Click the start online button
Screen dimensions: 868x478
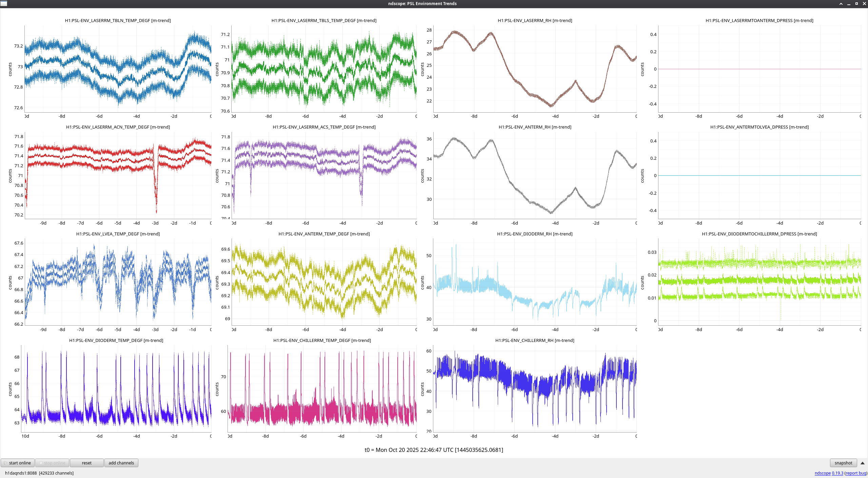[x=18, y=463]
